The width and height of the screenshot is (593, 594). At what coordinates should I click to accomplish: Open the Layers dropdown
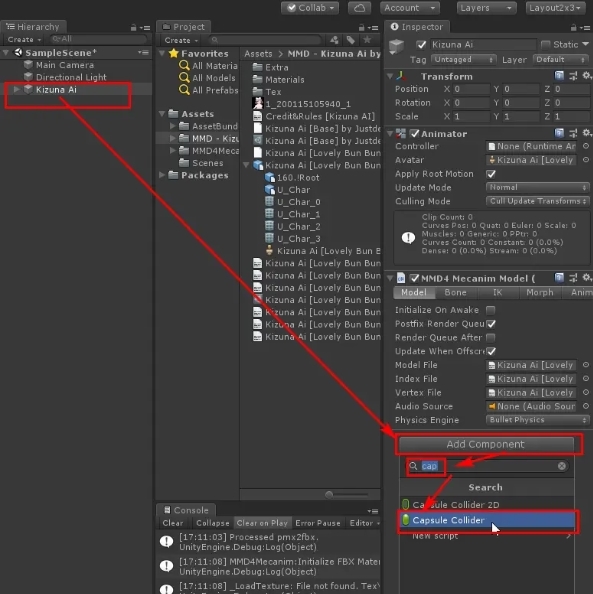(x=486, y=8)
